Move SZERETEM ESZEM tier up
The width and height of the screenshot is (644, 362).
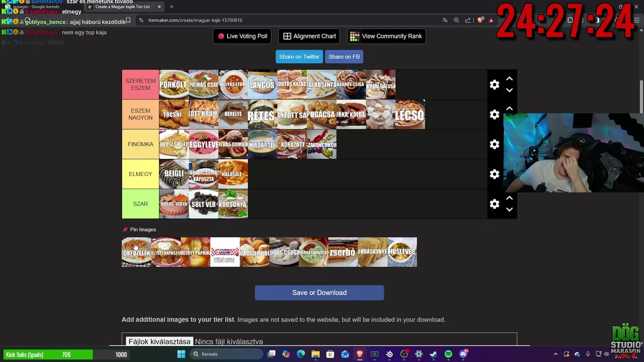509,78
